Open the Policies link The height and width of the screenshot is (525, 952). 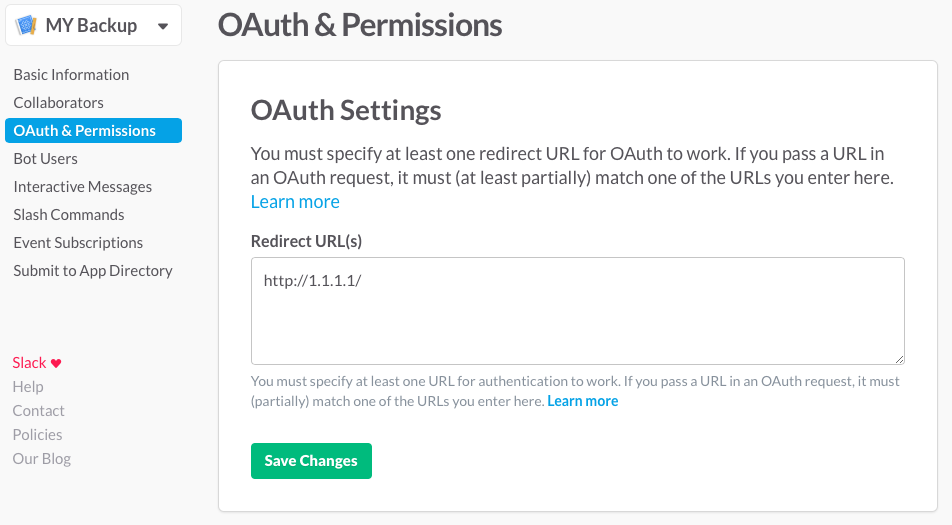37,435
